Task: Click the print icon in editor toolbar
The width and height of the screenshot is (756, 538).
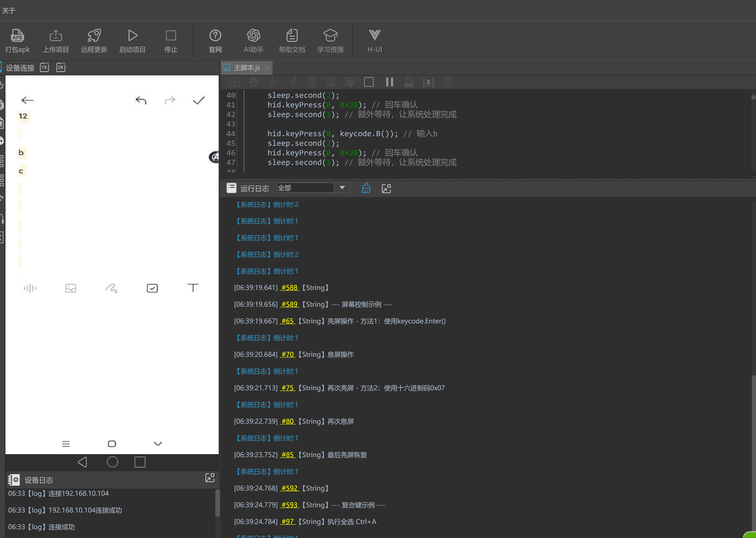Action: click(254, 82)
